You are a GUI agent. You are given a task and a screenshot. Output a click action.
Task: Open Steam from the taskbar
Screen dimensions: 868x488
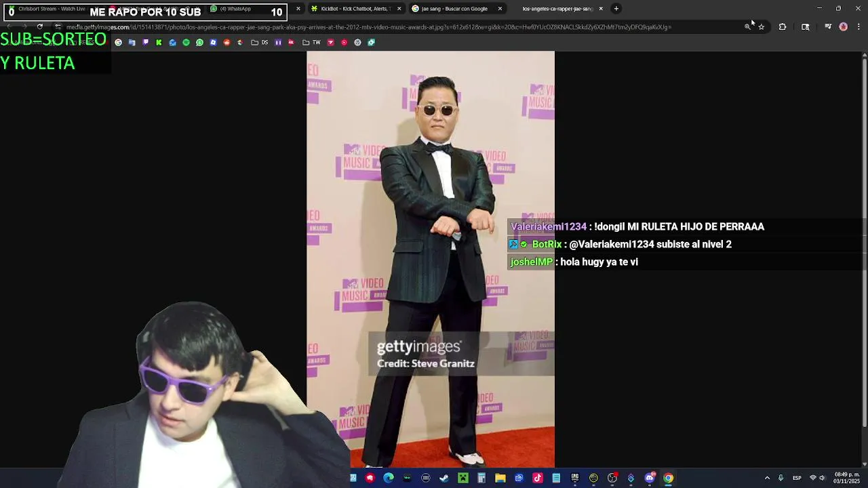444,478
